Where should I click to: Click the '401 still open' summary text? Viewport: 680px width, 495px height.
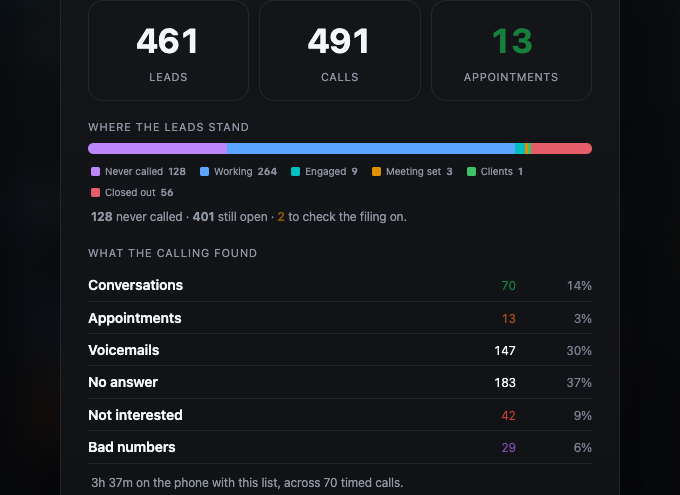coord(230,216)
